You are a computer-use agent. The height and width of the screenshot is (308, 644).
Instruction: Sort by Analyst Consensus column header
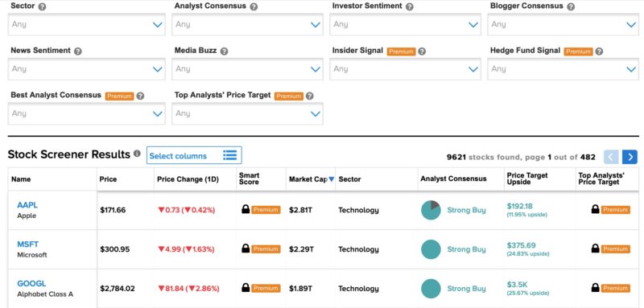pyautogui.click(x=453, y=179)
